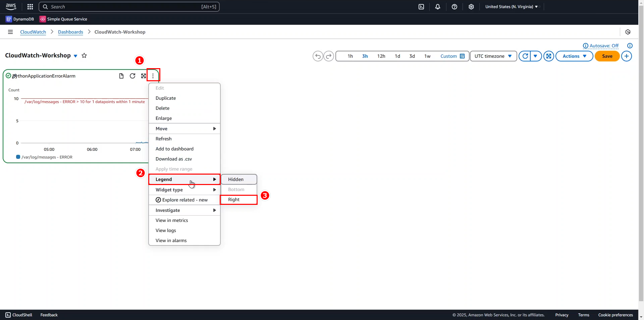Go to Dashboards breadcrumb link
This screenshot has width=644, height=320.
[x=70, y=32]
